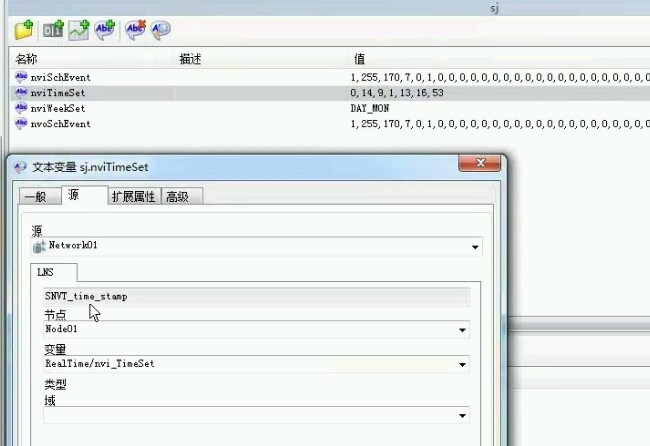The image size is (650, 446).
Task: Add a new digital variable icon
Action: coord(53,30)
